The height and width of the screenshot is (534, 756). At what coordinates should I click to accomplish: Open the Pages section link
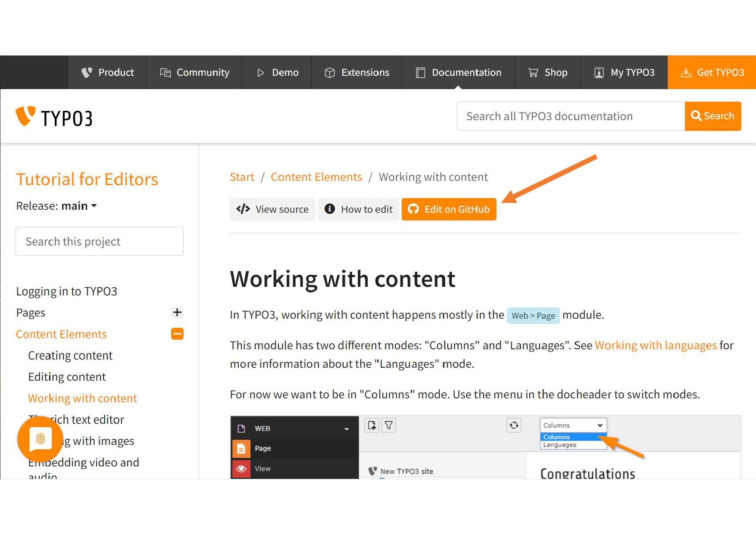(31, 313)
